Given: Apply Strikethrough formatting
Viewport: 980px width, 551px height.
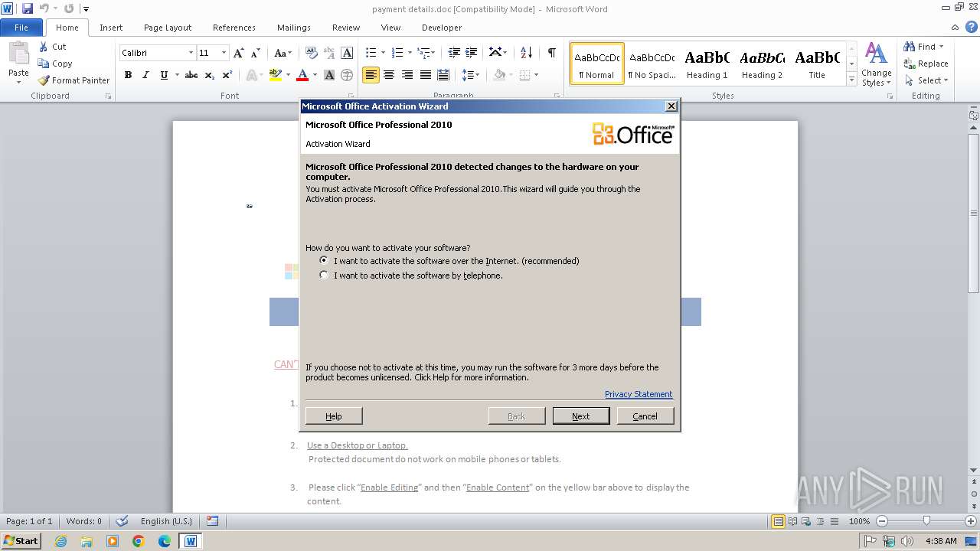Looking at the screenshot, I should pyautogui.click(x=191, y=75).
